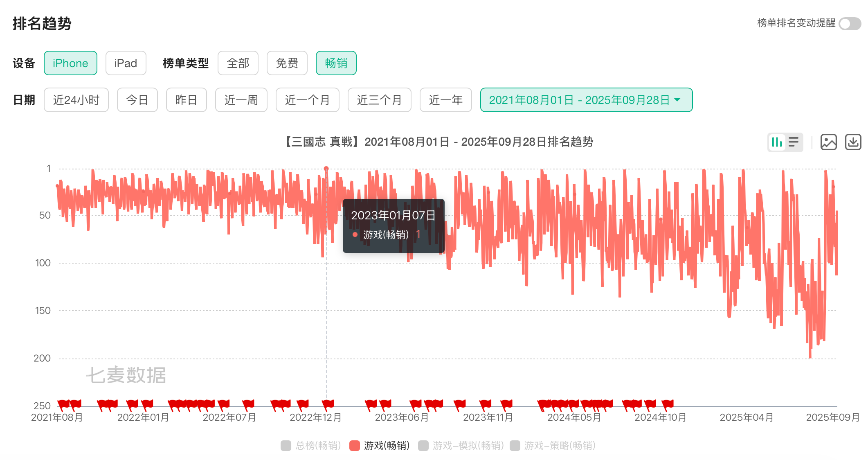
Task: Select the 免费 chart type
Action: (287, 63)
